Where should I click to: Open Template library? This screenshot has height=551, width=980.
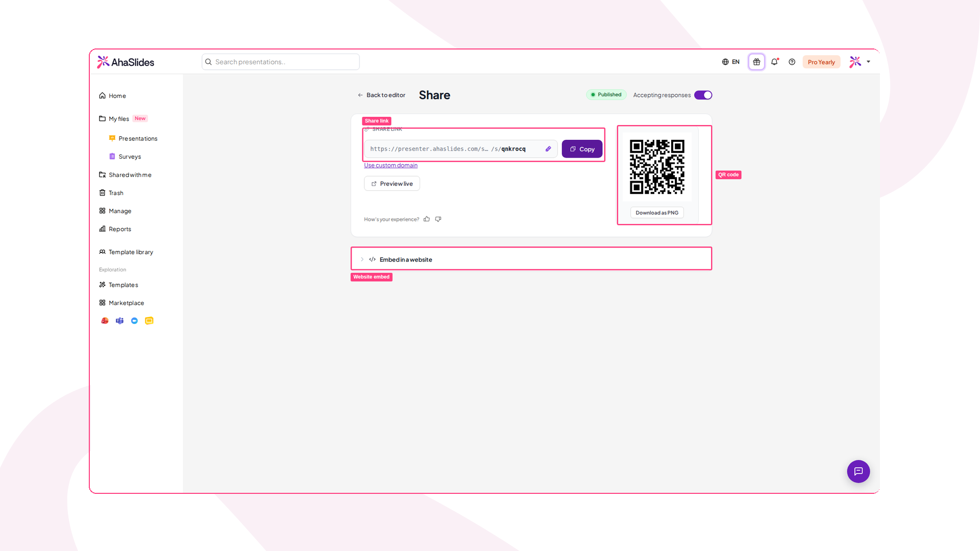click(126, 252)
